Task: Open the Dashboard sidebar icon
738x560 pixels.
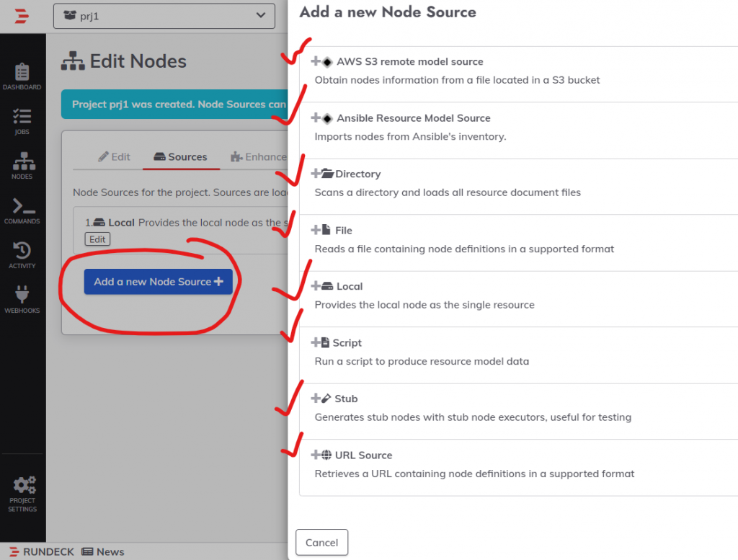Action: [22, 77]
